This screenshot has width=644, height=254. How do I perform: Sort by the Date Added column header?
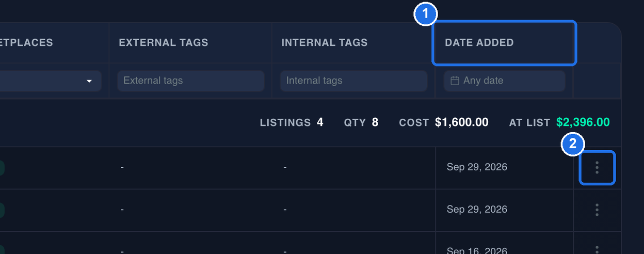(479, 43)
